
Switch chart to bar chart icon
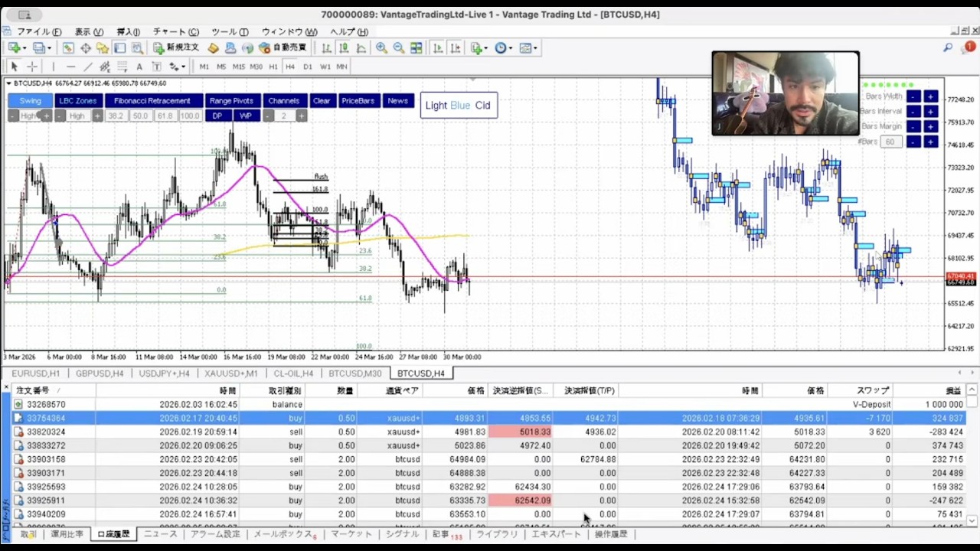tap(327, 47)
